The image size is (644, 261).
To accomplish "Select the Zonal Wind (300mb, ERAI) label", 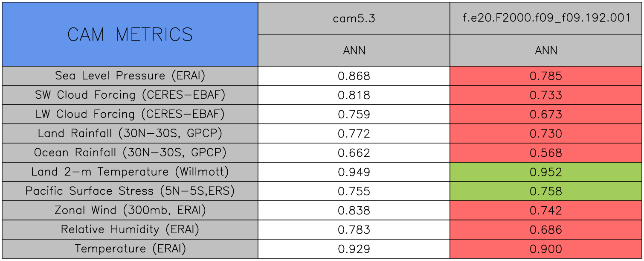I will [x=130, y=211].
